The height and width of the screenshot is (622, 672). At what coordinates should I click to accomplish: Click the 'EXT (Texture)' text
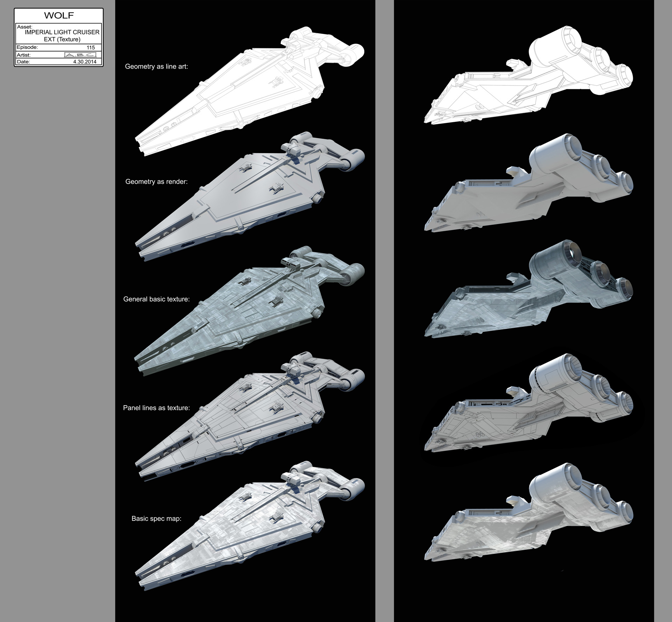tap(62, 39)
